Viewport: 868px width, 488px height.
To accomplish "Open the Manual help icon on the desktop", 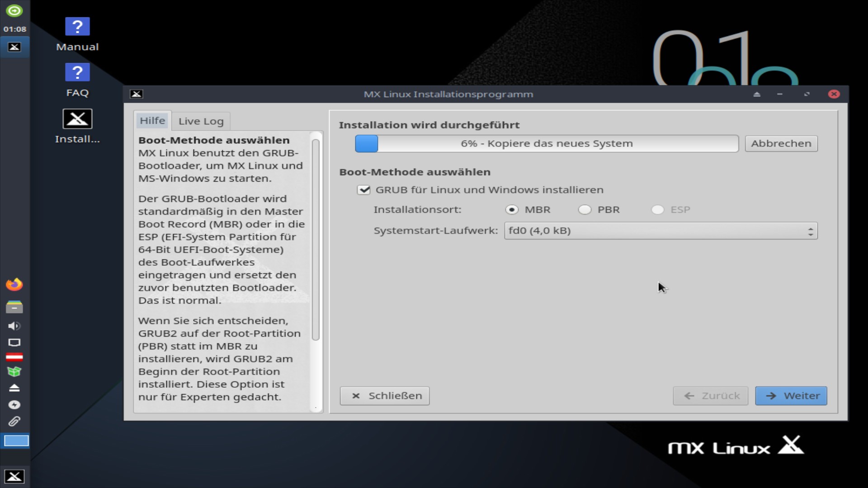I will pyautogui.click(x=77, y=27).
